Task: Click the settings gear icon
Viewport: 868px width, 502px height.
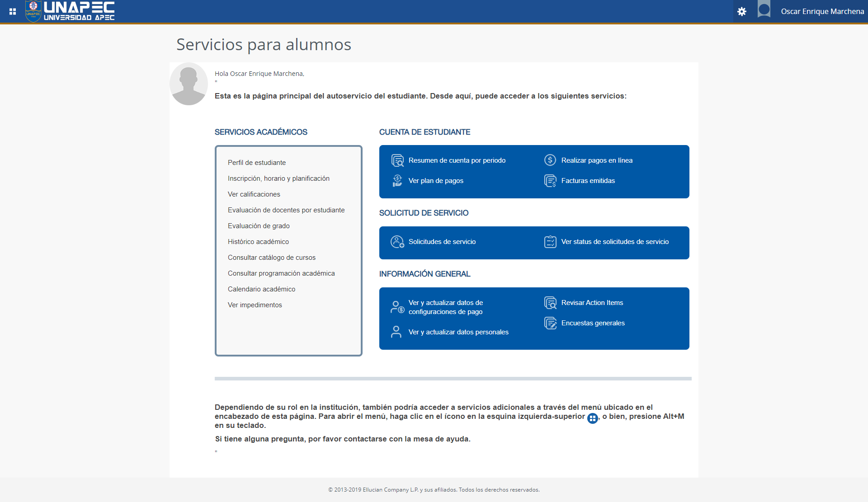Action: point(742,11)
